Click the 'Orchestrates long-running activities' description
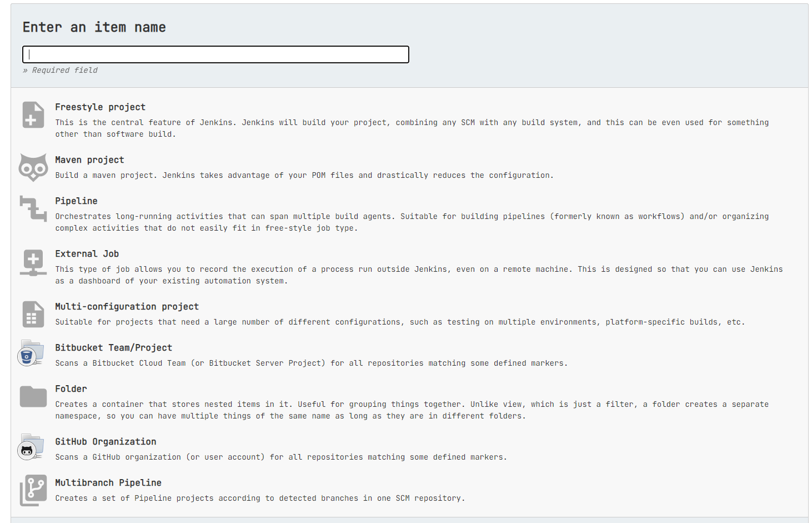This screenshot has width=812, height=523. (412, 222)
